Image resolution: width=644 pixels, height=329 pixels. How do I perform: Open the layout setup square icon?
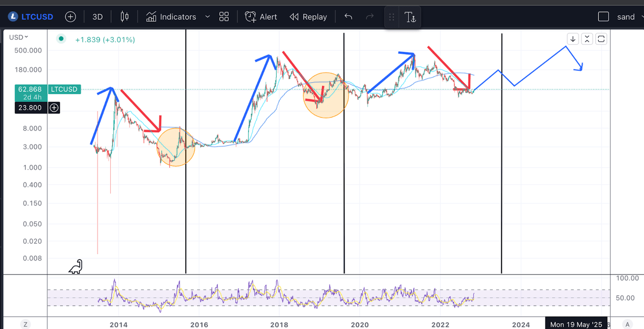pos(604,17)
